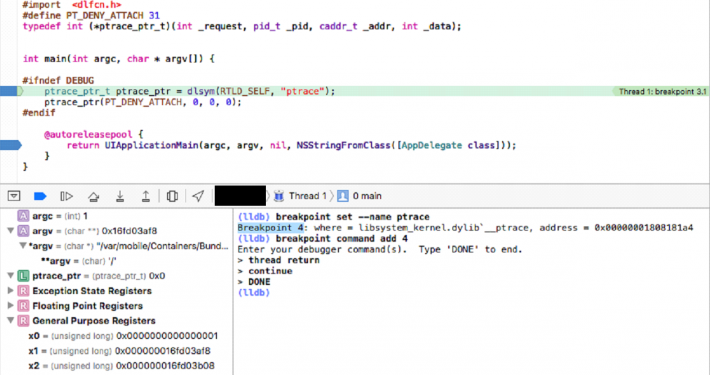Collapse General Purpose Registers
Image resolution: width=710 pixels, height=375 pixels.
(x=10, y=320)
